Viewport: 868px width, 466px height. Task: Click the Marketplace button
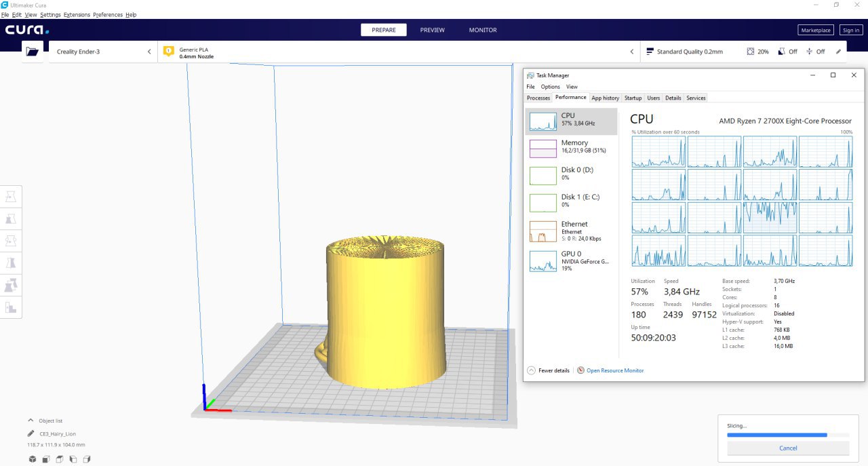coord(816,30)
